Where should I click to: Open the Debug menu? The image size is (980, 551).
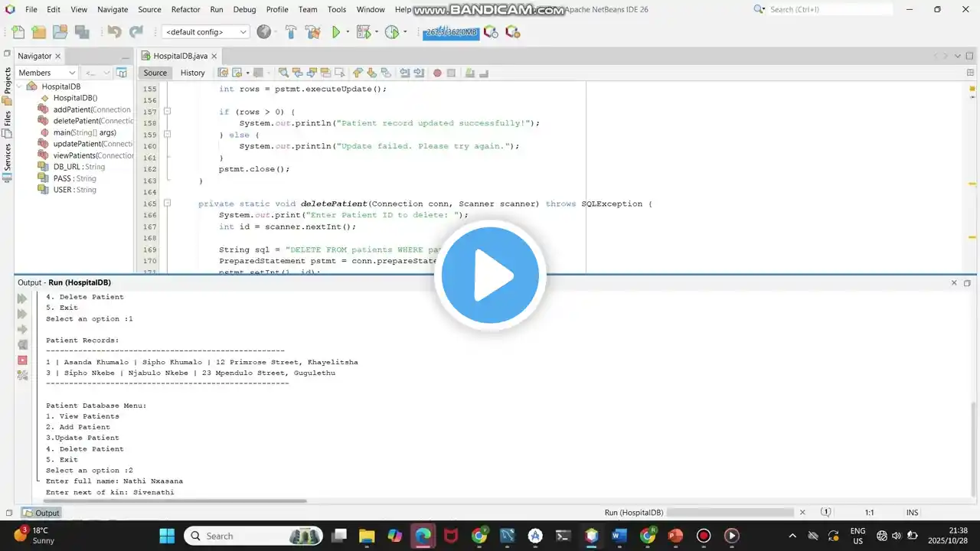coord(245,9)
